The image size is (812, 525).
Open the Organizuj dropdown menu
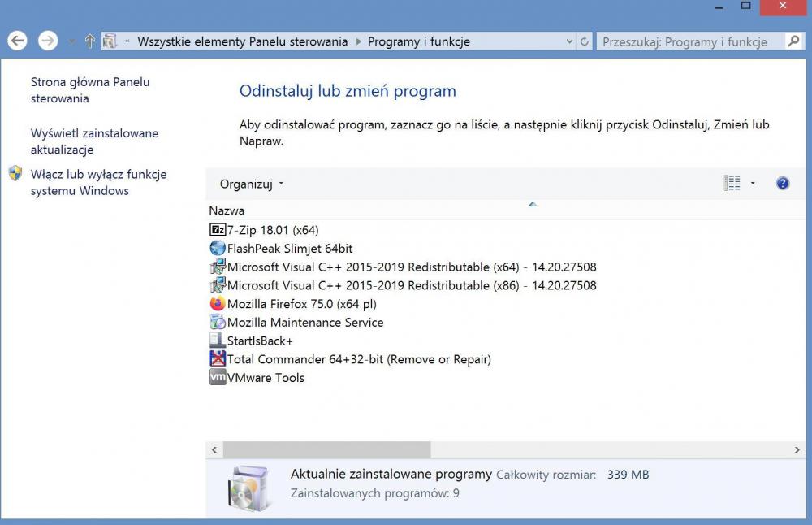[x=252, y=184]
